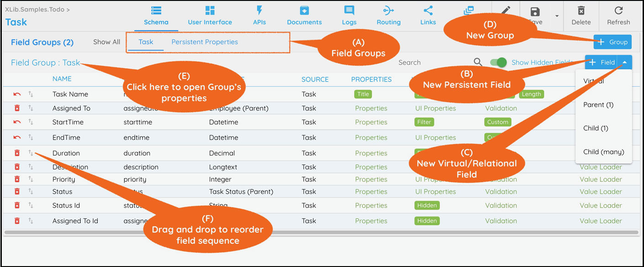Undo changes on the Task Name row
This screenshot has height=267, width=644.
click(17, 94)
